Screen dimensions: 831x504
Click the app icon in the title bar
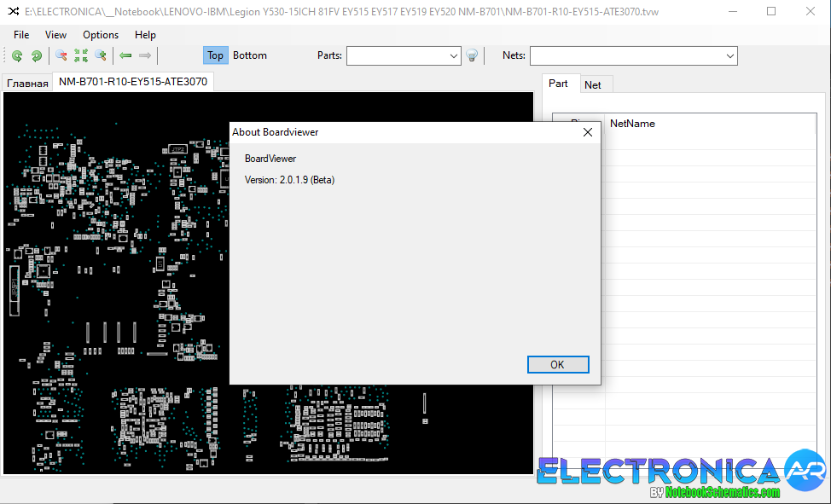[14, 11]
